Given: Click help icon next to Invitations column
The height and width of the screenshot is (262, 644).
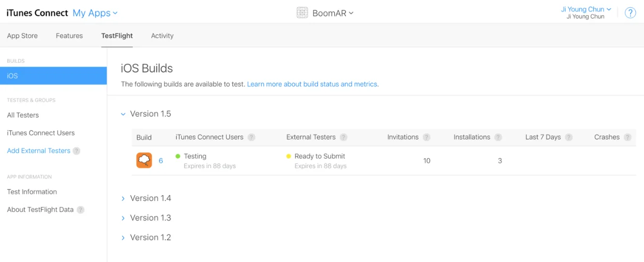Looking at the screenshot, I should [x=426, y=137].
